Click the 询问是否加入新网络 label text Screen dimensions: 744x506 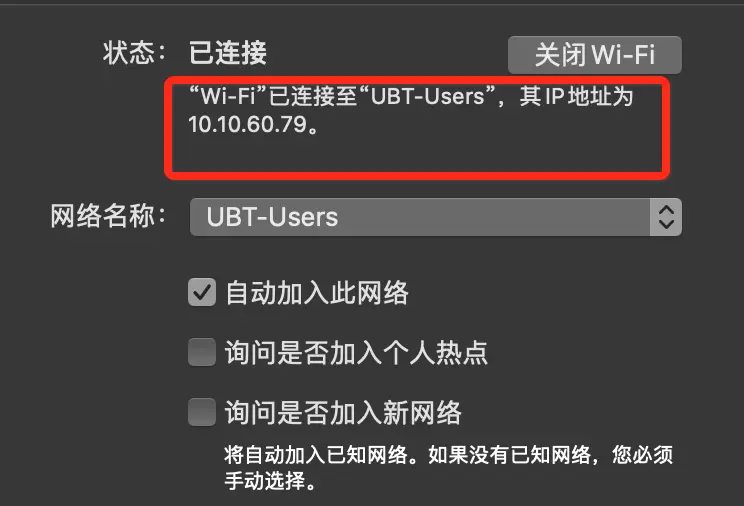pyautogui.click(x=344, y=412)
